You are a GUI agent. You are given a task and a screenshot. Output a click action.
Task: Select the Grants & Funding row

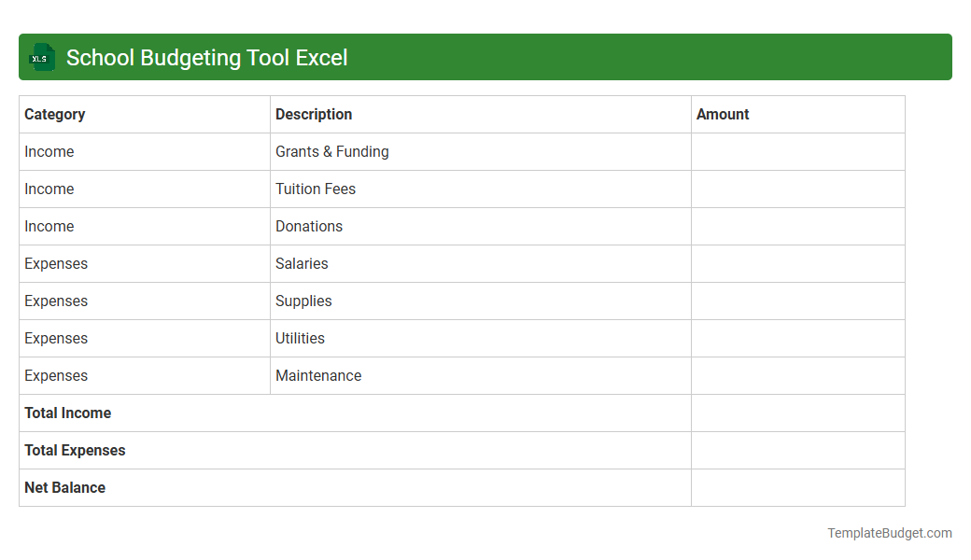point(331,151)
